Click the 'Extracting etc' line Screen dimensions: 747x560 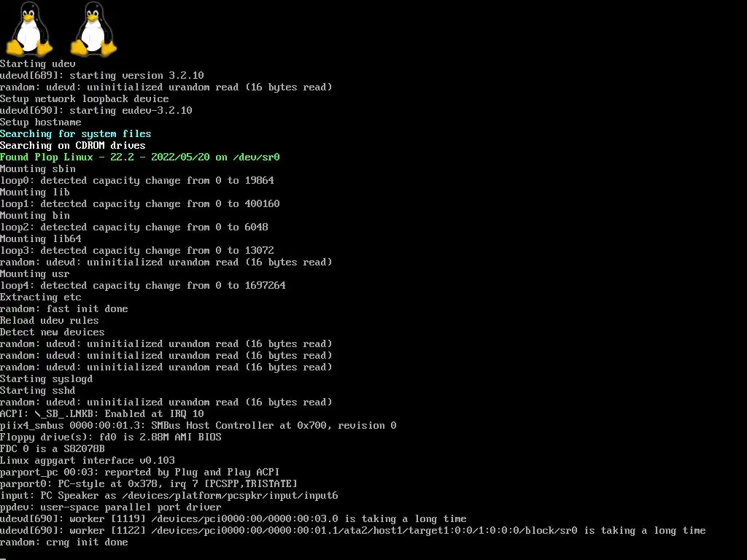point(41,297)
